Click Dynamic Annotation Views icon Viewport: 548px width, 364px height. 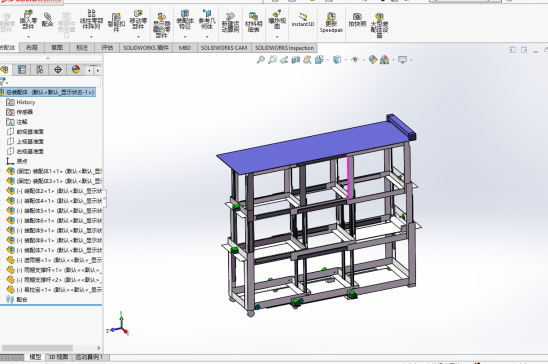307,60
